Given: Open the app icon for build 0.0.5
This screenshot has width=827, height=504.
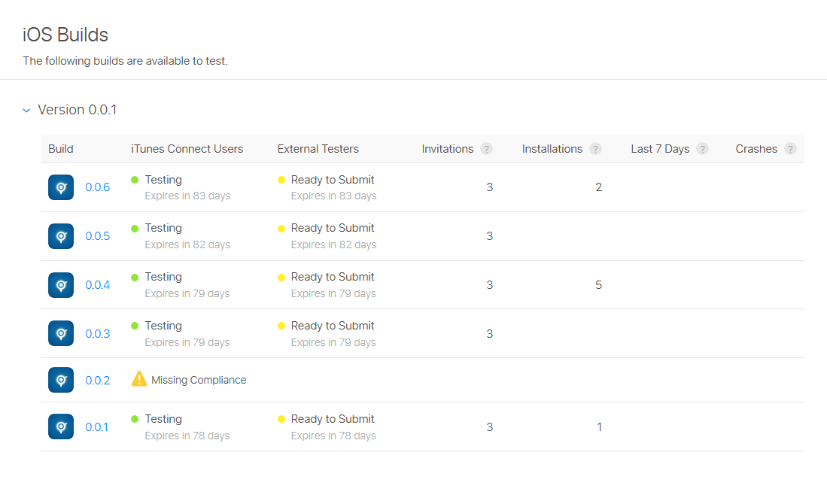Looking at the screenshot, I should [x=61, y=236].
